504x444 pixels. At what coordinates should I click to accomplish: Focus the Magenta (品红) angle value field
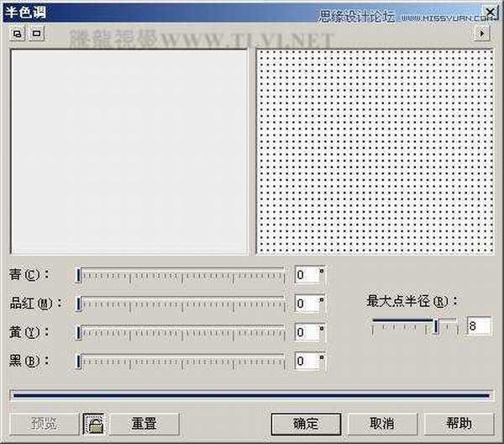click(x=306, y=304)
